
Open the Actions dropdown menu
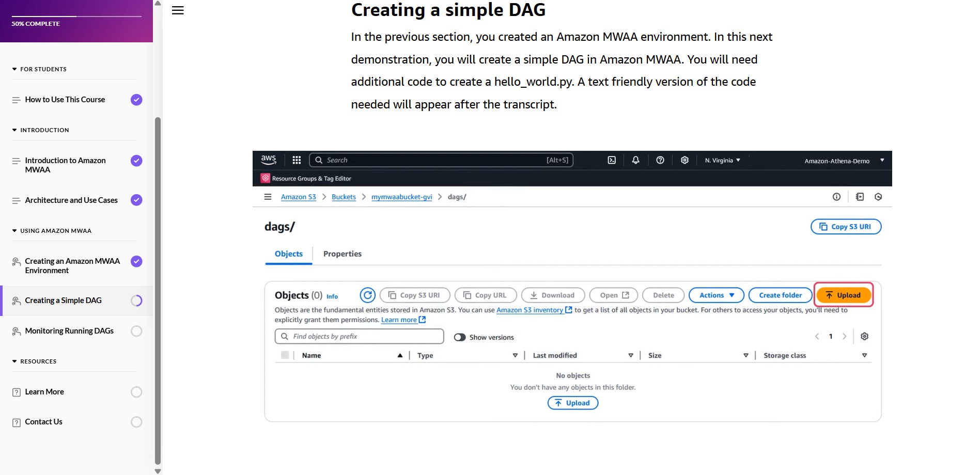pyautogui.click(x=716, y=295)
